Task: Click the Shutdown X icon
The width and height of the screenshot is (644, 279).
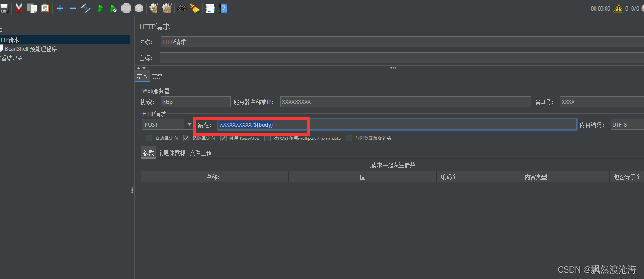Action: click(x=139, y=8)
